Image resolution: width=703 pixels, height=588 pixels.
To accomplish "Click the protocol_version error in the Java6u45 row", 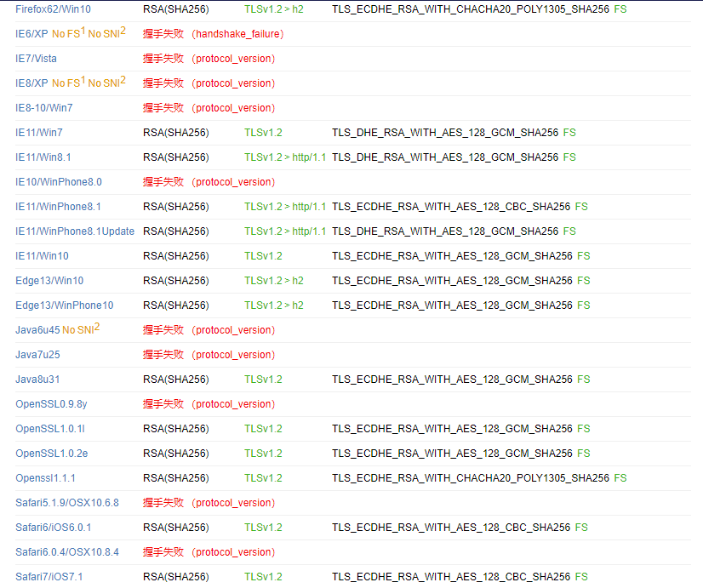I will pyautogui.click(x=233, y=330).
